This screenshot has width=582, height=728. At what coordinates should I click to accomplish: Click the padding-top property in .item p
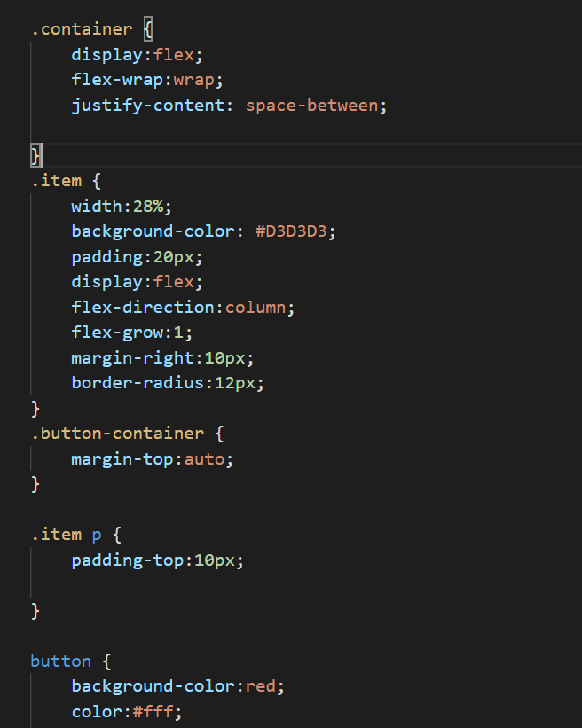(x=123, y=560)
